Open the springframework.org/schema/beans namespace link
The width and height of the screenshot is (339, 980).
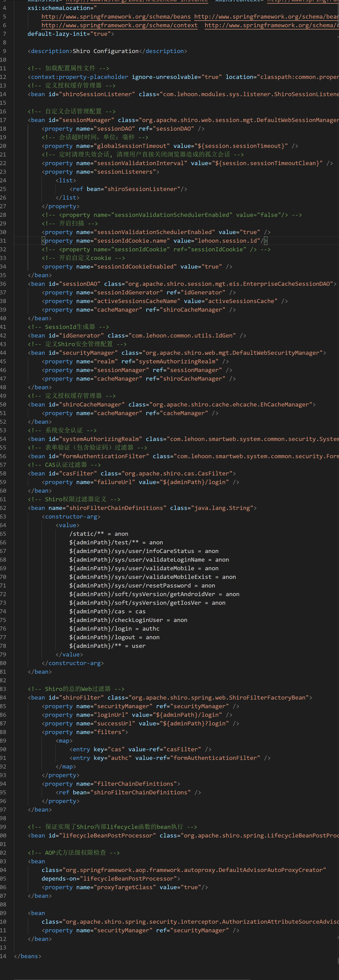[116, 17]
